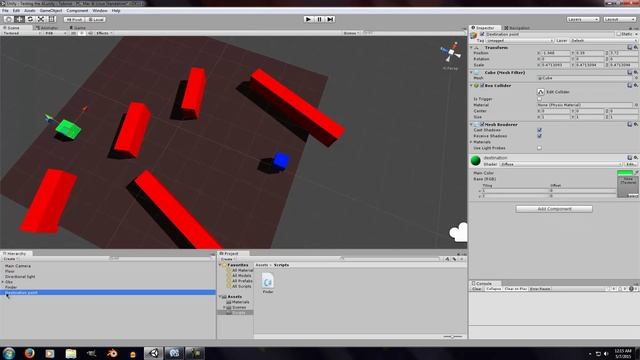Open the Layout dropdown in top toolbar
Viewport: 640px width, 360px height.
[619, 19]
